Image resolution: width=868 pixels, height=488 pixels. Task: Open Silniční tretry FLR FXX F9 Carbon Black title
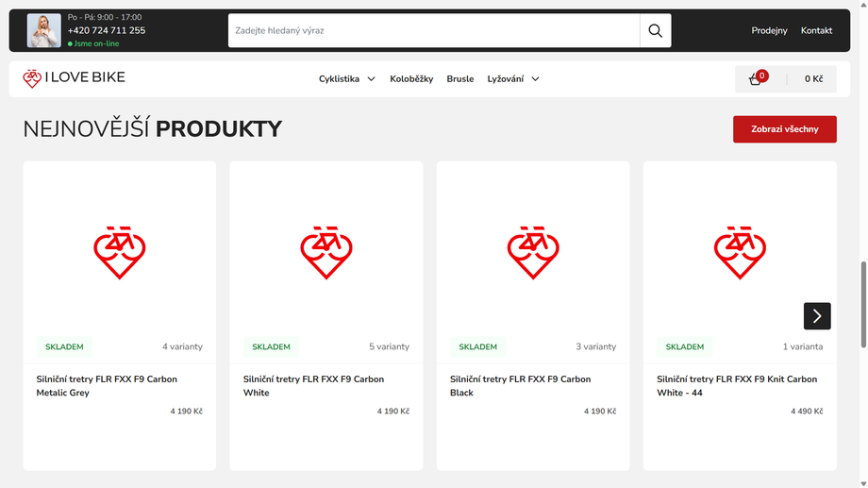pos(520,386)
